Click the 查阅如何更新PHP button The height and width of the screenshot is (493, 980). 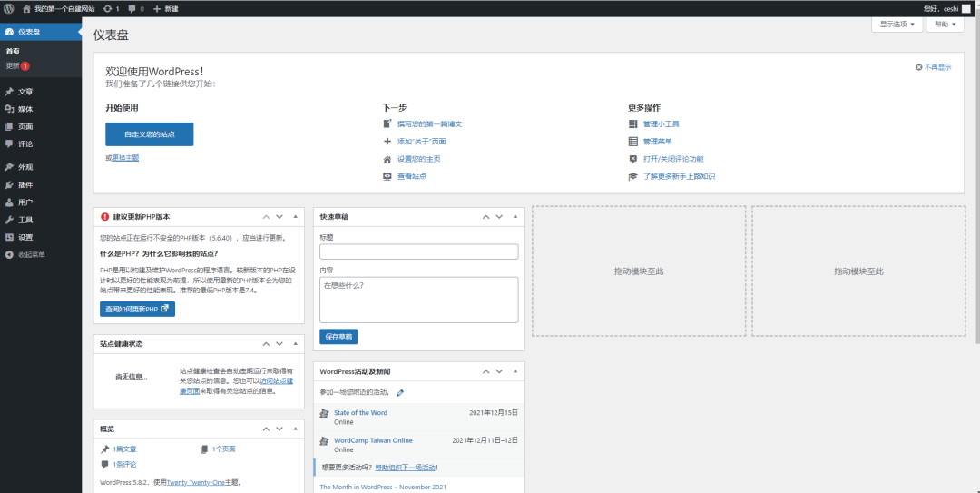[138, 309]
